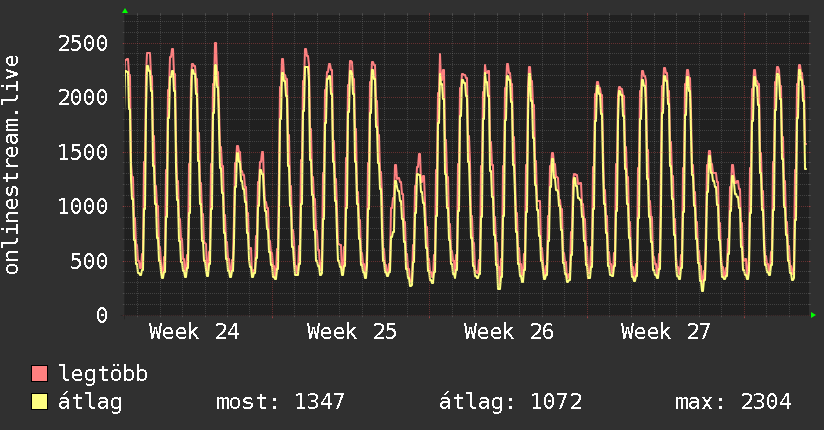Select the Week 27 axis label

tap(666, 332)
